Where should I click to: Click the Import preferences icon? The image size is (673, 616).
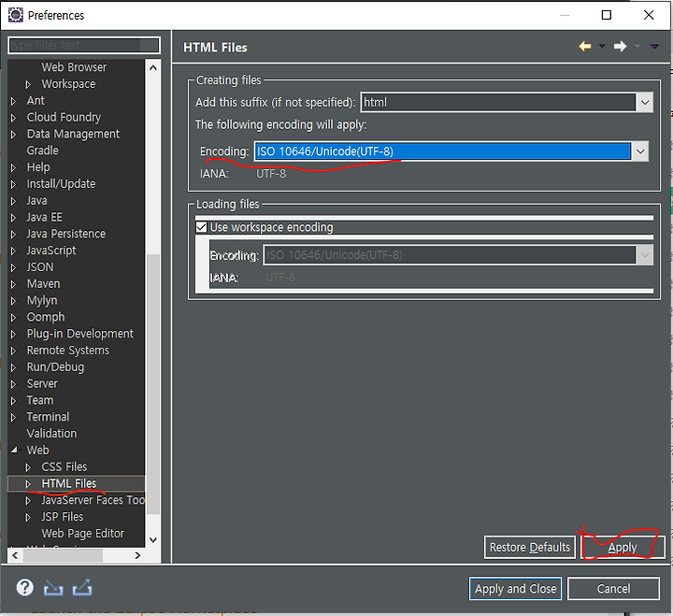pyautogui.click(x=53, y=588)
